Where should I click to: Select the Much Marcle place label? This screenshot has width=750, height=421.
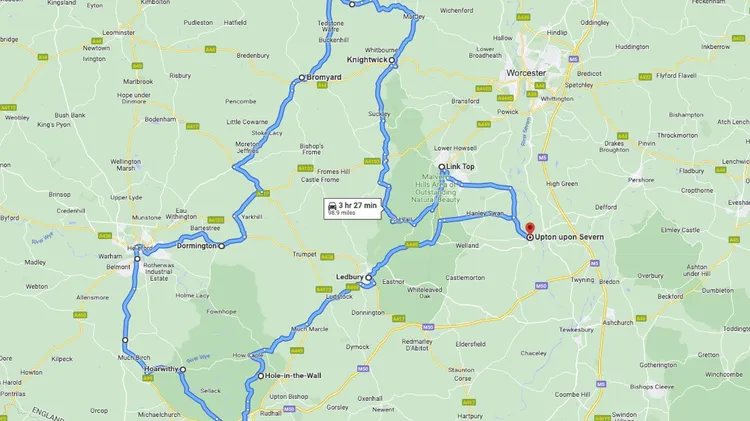(x=310, y=329)
